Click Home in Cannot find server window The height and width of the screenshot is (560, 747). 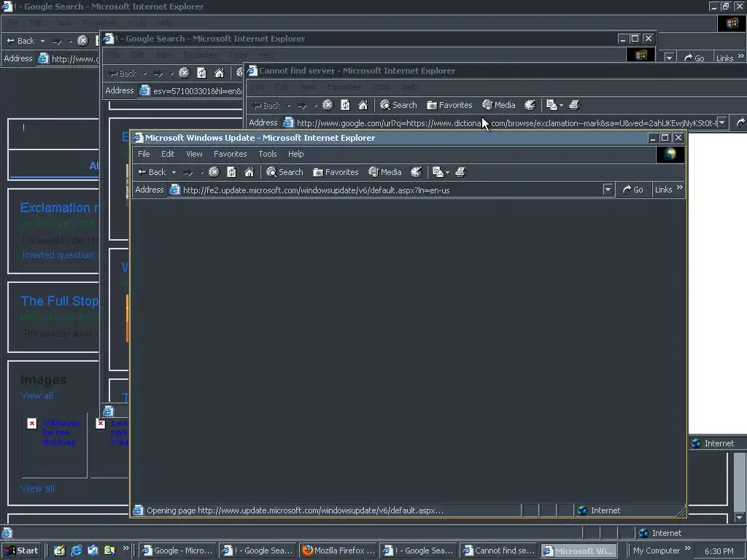[363, 105]
